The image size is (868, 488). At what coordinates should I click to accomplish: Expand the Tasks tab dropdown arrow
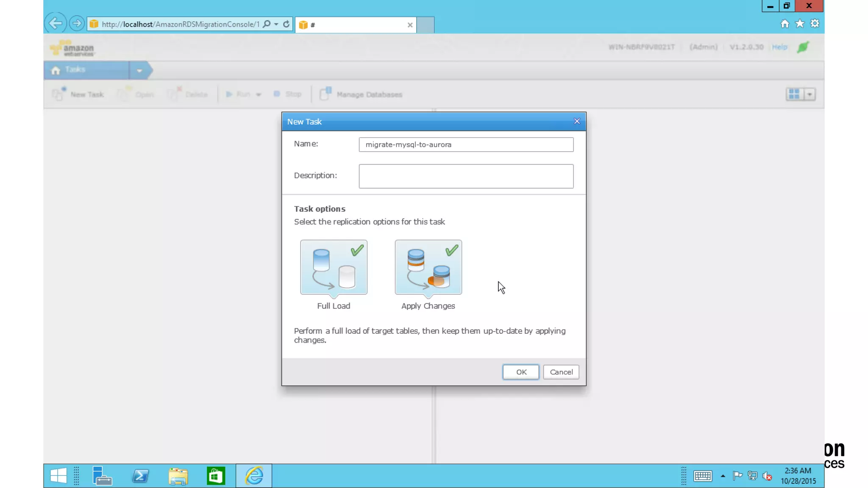pos(139,71)
